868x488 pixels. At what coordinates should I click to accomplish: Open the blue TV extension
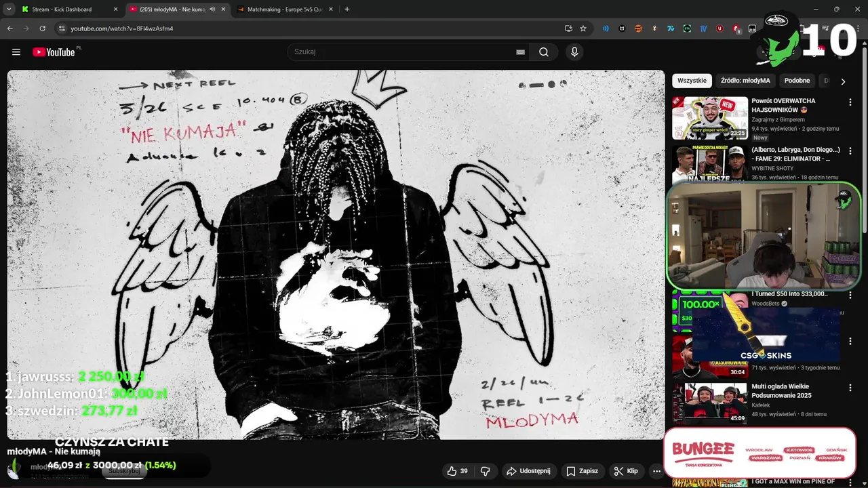[x=703, y=28]
